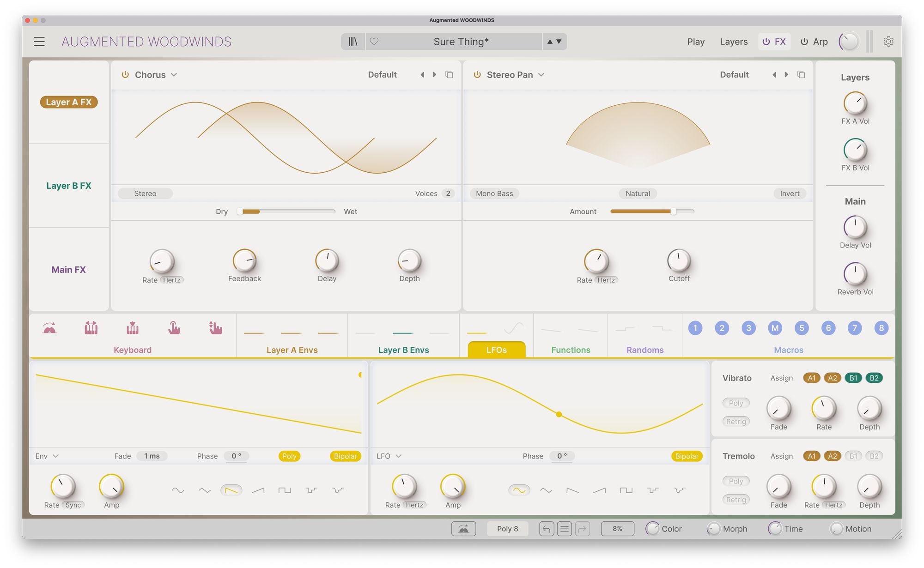Image resolution: width=924 pixels, height=568 pixels.
Task: Open the Stereo Pan effect type dropdown
Action: point(541,75)
